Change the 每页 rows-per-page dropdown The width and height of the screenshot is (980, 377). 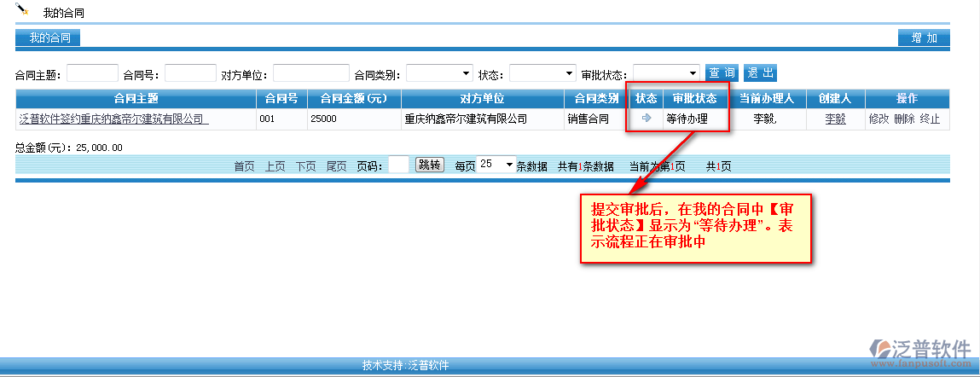pyautogui.click(x=496, y=165)
